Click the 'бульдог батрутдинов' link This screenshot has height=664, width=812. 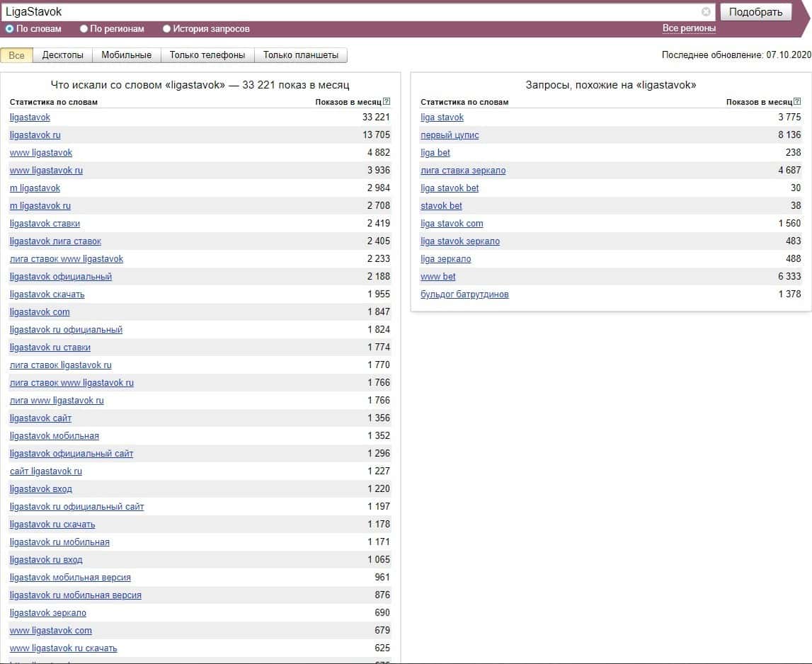464,294
